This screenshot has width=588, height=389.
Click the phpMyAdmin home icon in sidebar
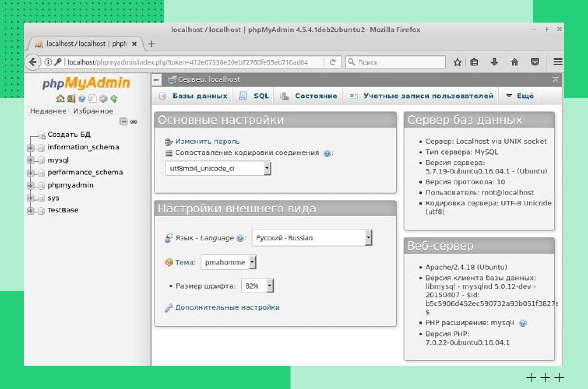pos(60,98)
